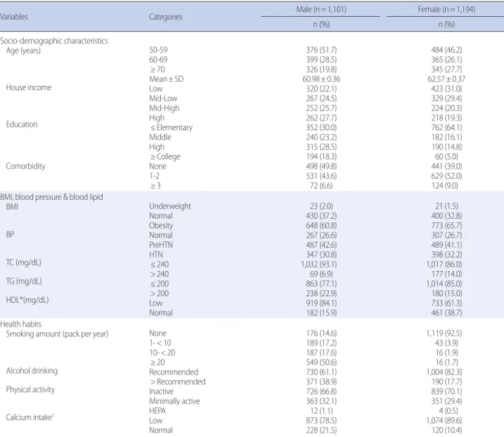Select the '≥ College' education category
This screenshot has height=437, width=504.
point(165,156)
